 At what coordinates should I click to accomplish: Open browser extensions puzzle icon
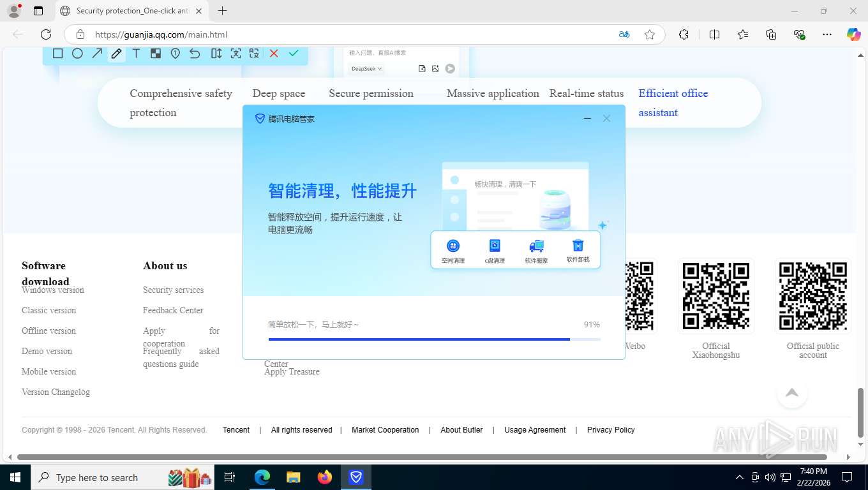pos(684,34)
